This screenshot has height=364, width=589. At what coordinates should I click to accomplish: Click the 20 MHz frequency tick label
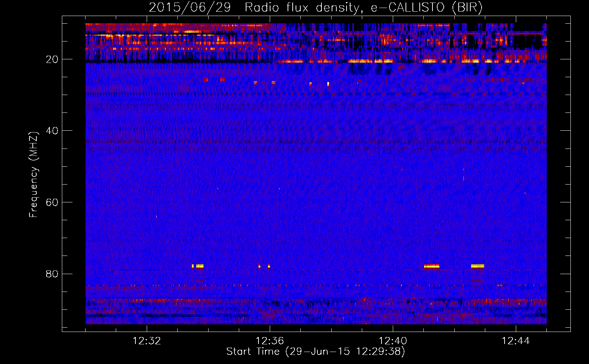click(52, 59)
